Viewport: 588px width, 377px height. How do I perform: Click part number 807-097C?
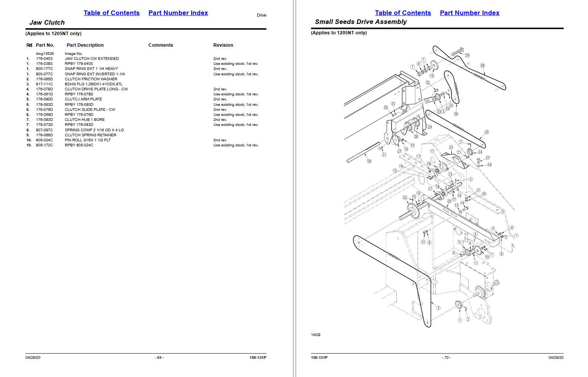coord(44,130)
